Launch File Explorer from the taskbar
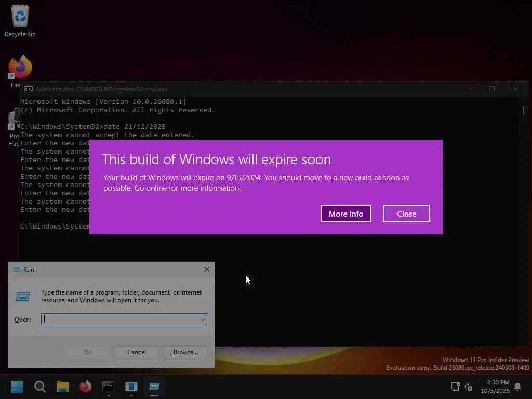This screenshot has height=399, width=532. pos(63,387)
